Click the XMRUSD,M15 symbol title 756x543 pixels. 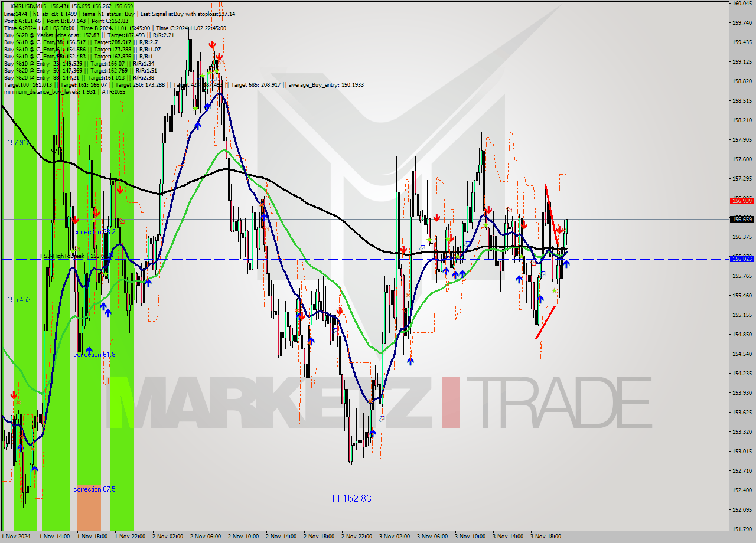[29, 6]
